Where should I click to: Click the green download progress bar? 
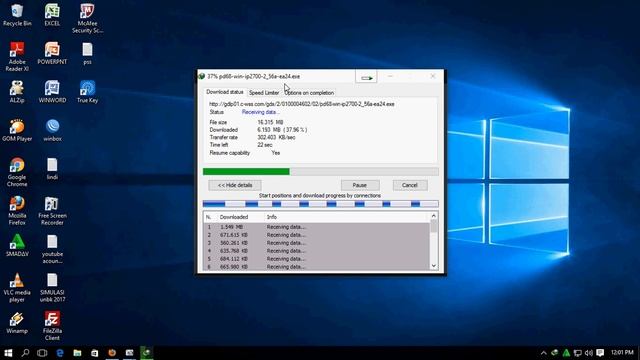coord(321,172)
